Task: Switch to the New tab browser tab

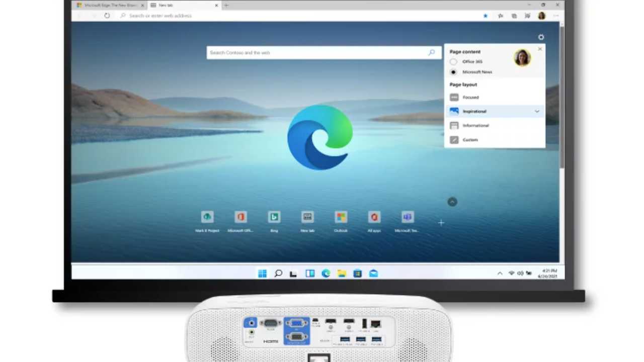Action: tap(184, 5)
